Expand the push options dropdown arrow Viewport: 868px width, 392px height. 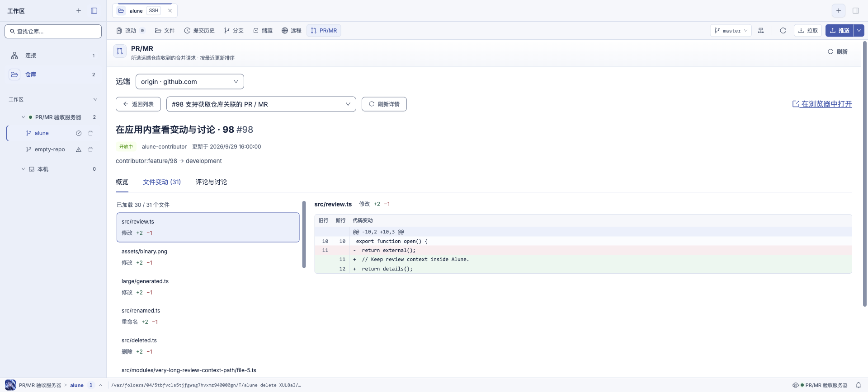click(859, 31)
